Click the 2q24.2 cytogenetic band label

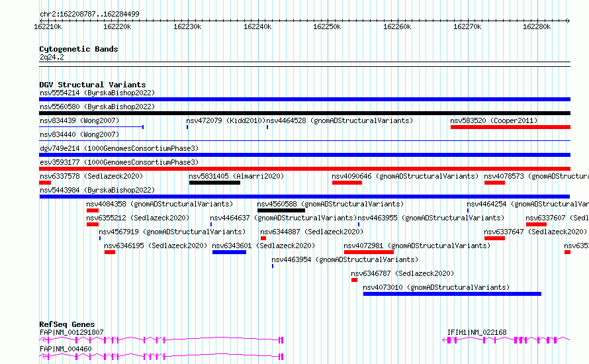(52, 57)
